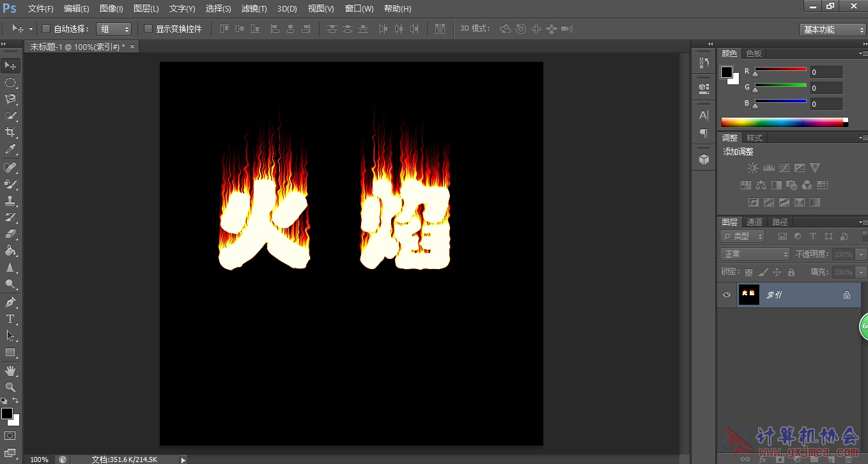The width and height of the screenshot is (868, 464).
Task: Switch to the 色板 tab
Action: click(x=754, y=54)
